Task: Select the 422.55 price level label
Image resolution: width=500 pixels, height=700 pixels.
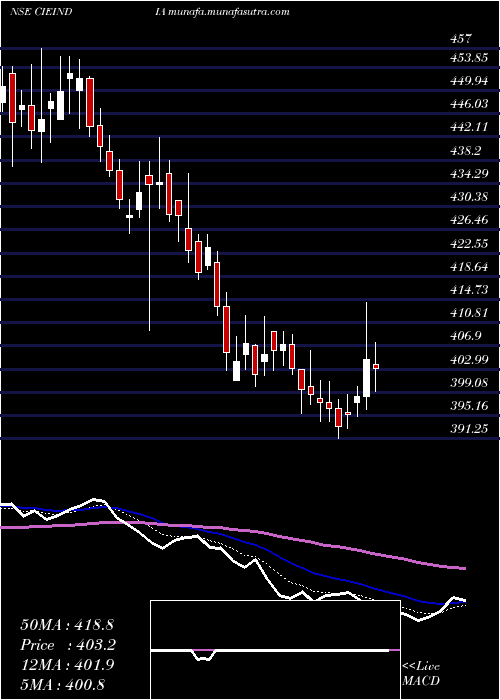Action: [x=468, y=244]
